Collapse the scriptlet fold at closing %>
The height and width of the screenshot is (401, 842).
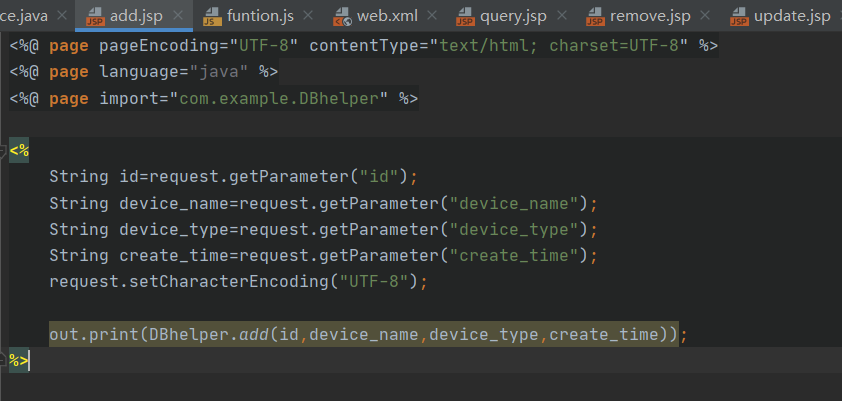click(x=3, y=360)
